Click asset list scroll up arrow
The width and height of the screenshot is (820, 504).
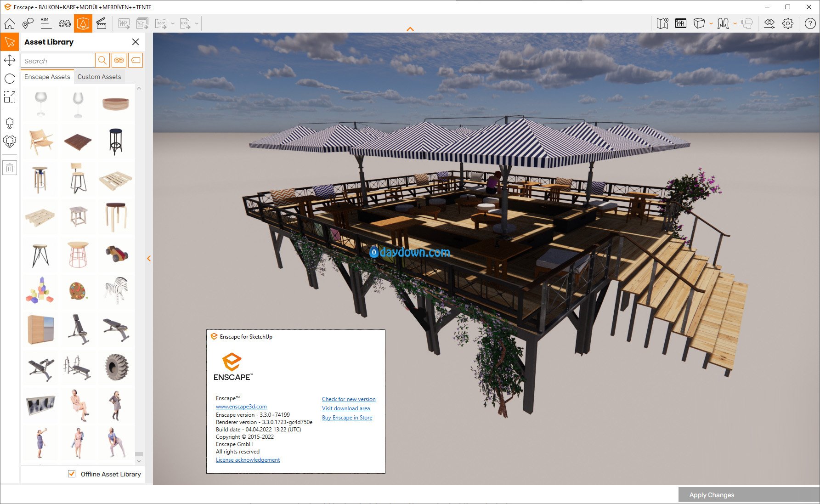pyautogui.click(x=139, y=88)
